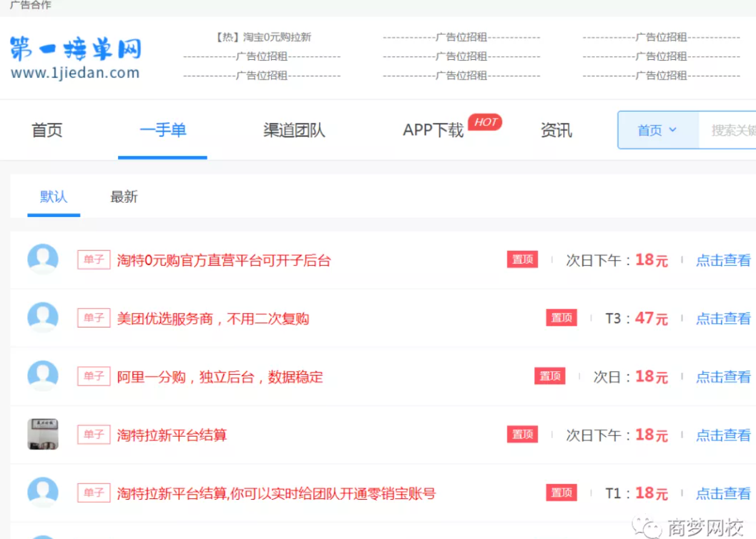Go to 首页 in main navigation
The image size is (756, 539).
[47, 130]
